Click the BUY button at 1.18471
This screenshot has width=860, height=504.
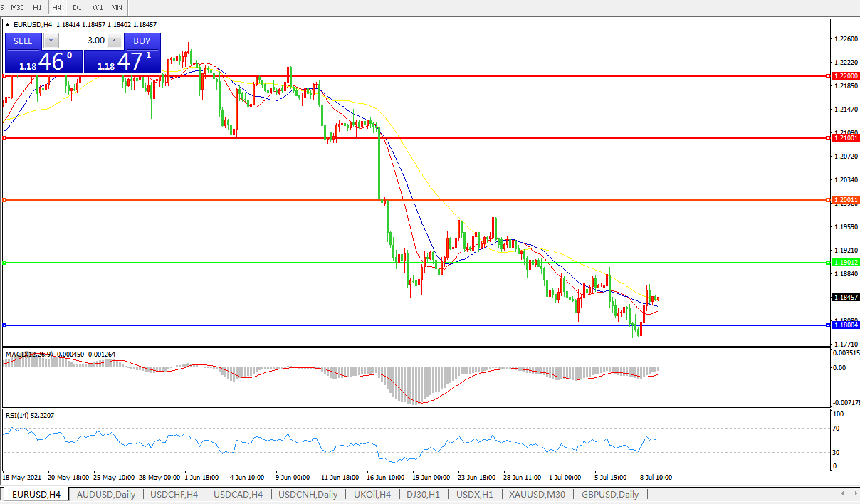coord(142,41)
